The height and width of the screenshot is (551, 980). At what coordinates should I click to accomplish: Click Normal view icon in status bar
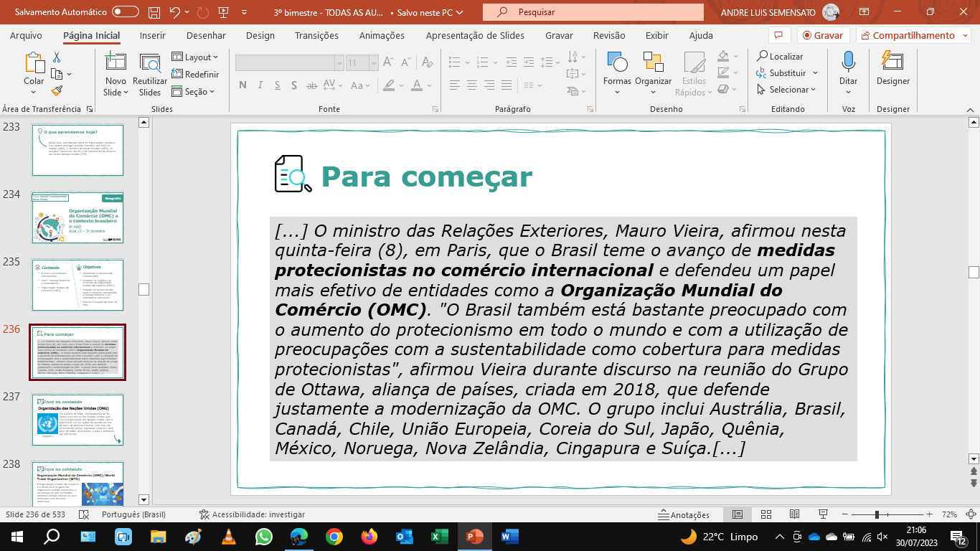pyautogui.click(x=738, y=514)
